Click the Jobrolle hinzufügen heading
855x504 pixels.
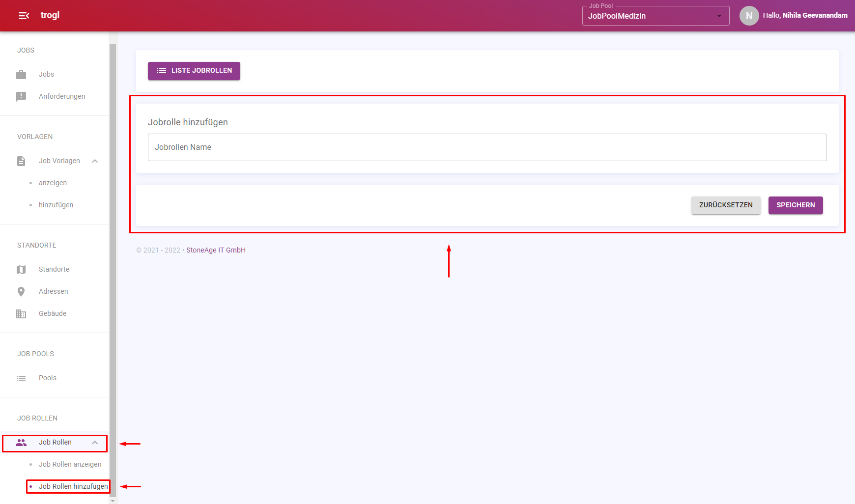pos(188,122)
